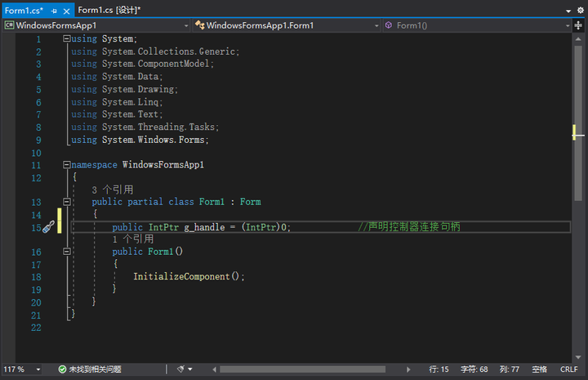The width and height of the screenshot is (588, 380).
Task: Open the code cleanup dropdown arrow
Action: coord(190,369)
